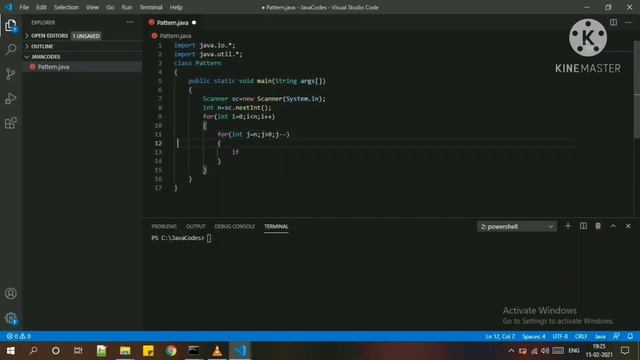This screenshot has width=640, height=360.
Task: Open the File menu
Action: pos(24,7)
